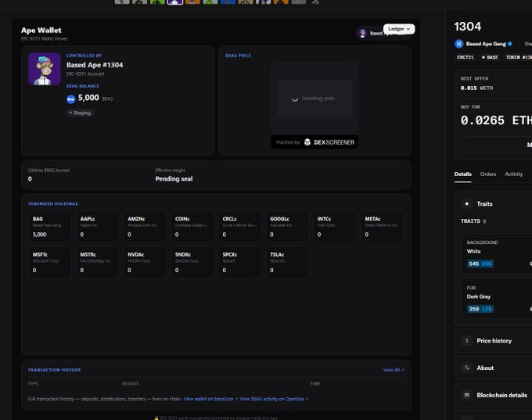The height and width of the screenshot is (420, 532).
Task: Open the Based Ape Gang collection link
Action: [x=486, y=44]
